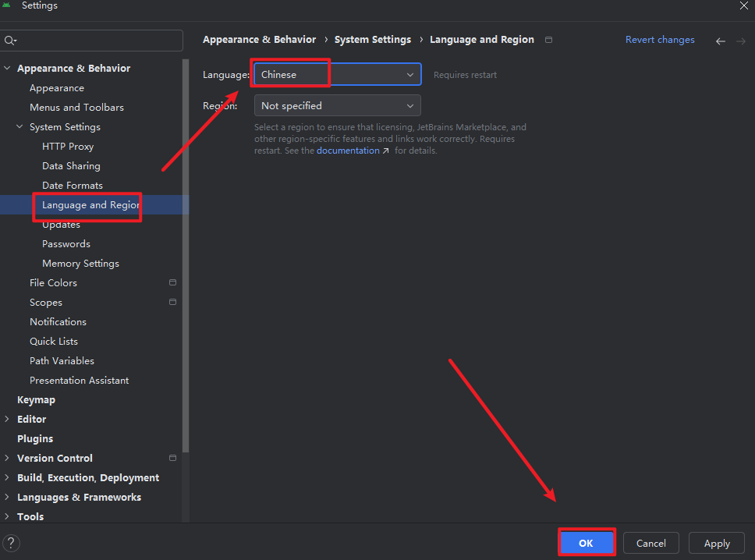Viewport: 755px width, 560px height.
Task: Click the project-level icon beside Version Control
Action: tap(172, 458)
